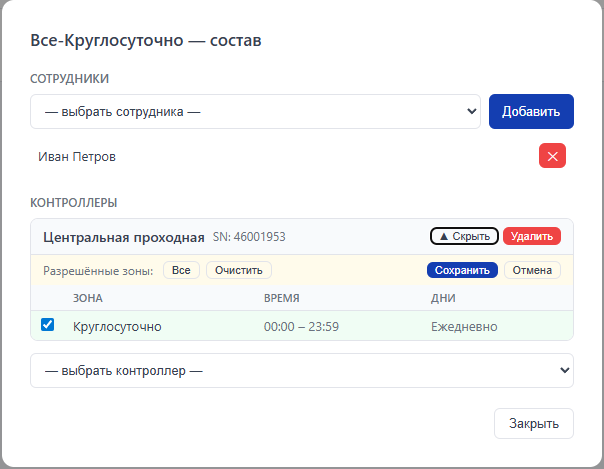Click the Разрешённые зоны label
Viewport: 604px width, 469px height.
point(98,271)
